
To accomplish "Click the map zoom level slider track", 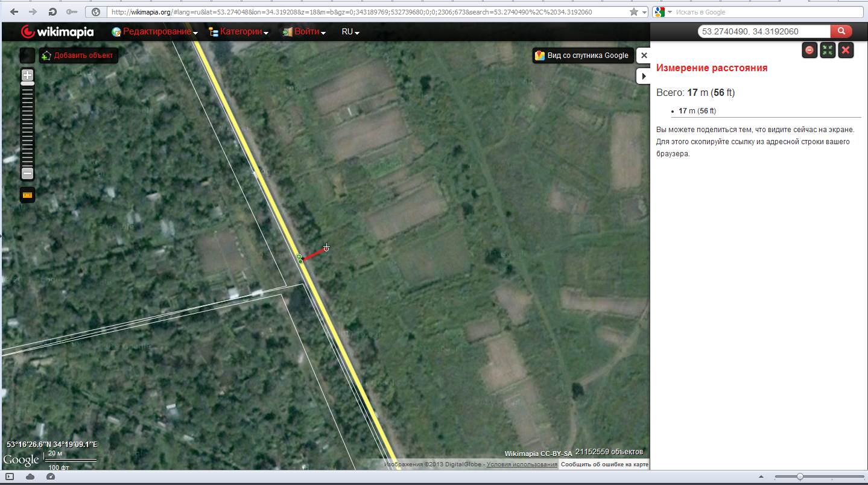I will (x=27, y=127).
